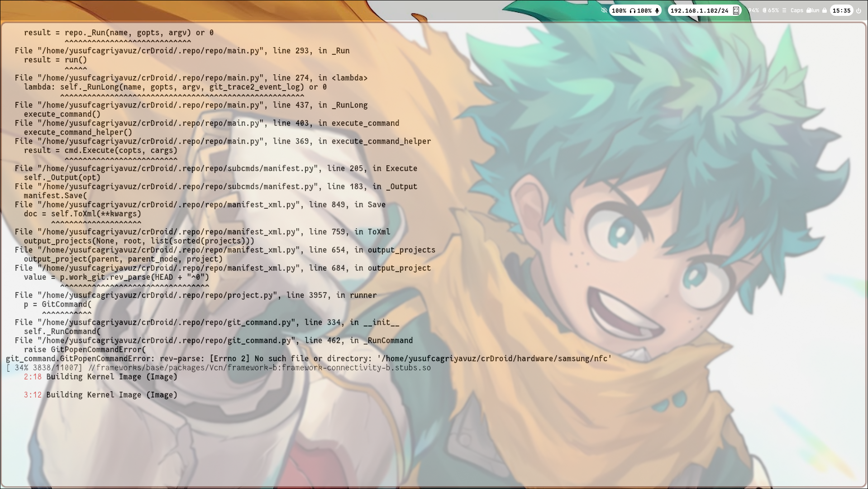Click the power button icon
The image size is (868, 489).
(858, 10)
